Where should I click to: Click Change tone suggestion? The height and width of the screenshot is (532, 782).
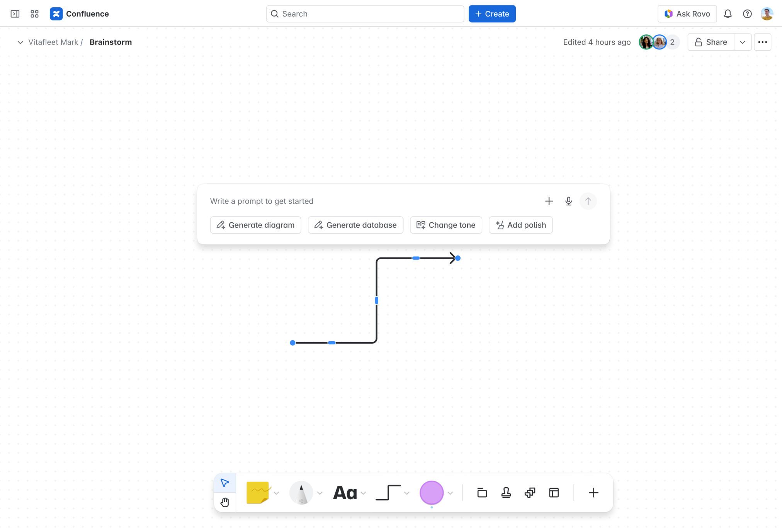(446, 225)
